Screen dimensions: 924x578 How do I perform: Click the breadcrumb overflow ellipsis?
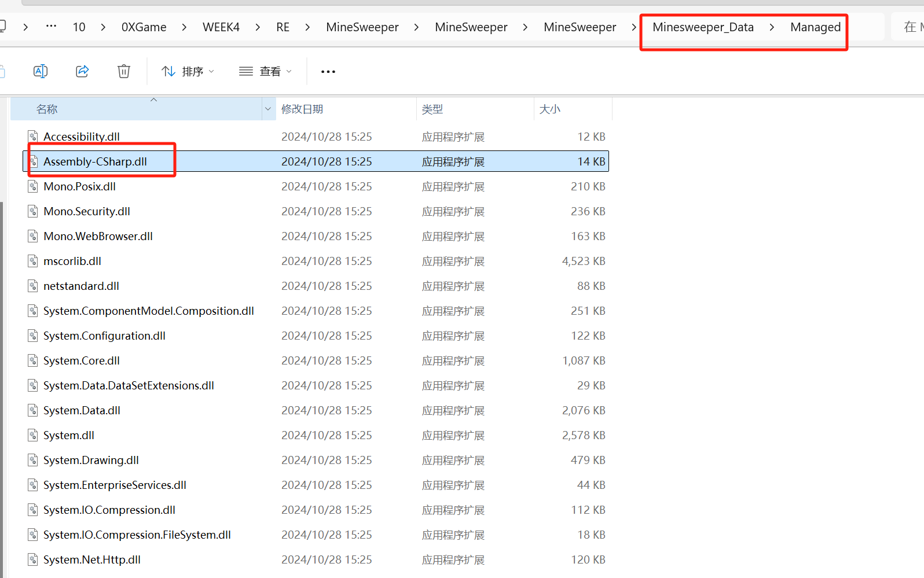click(x=51, y=27)
